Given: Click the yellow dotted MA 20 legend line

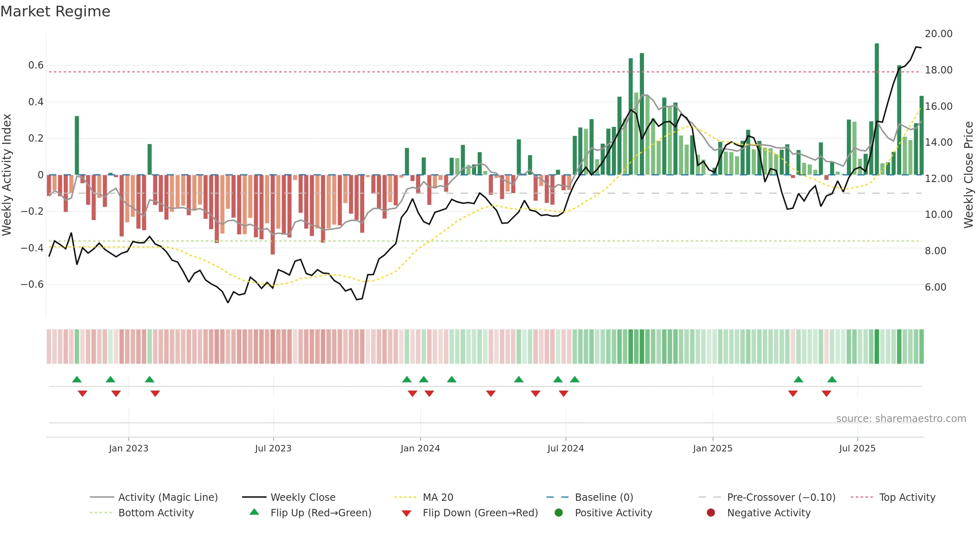Looking at the screenshot, I should [405, 497].
